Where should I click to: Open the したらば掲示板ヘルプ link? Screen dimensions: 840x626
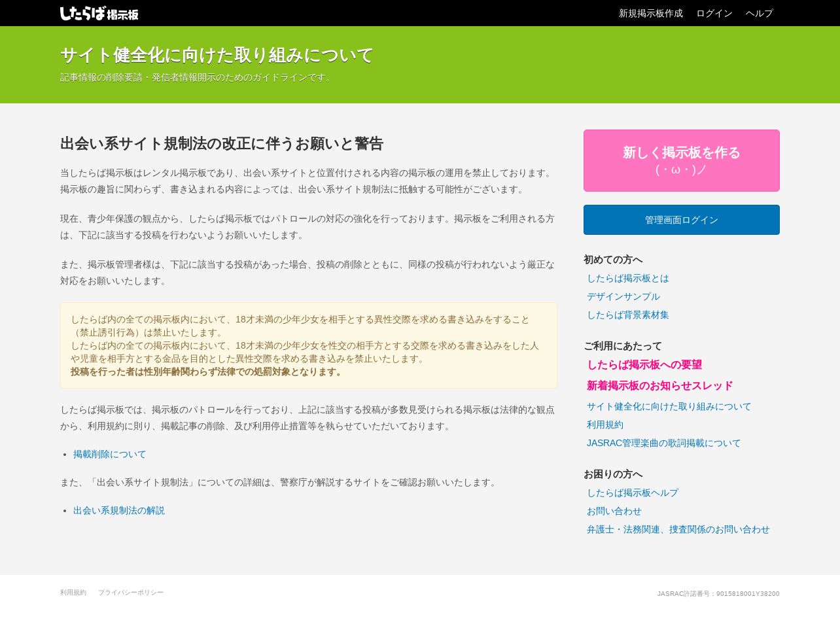pyautogui.click(x=633, y=493)
